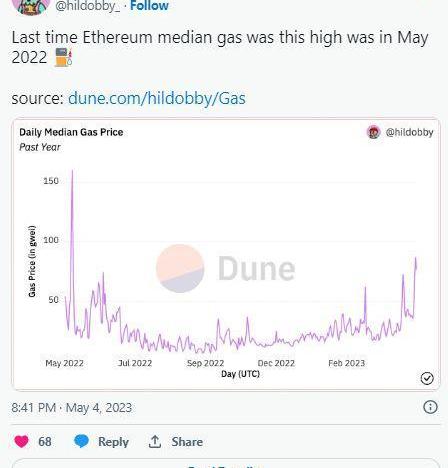Click the @hildobby label on chart
Image resolution: width=448 pixels, height=468 pixels.
(x=409, y=132)
